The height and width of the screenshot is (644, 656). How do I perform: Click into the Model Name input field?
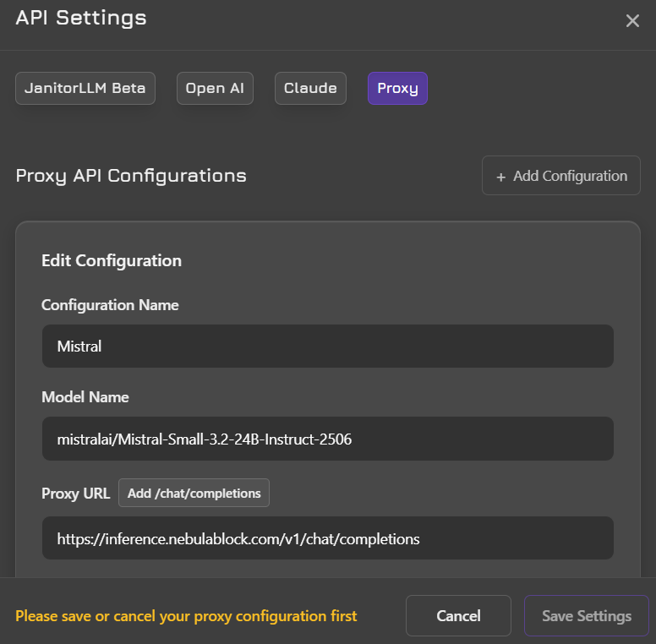(x=328, y=439)
